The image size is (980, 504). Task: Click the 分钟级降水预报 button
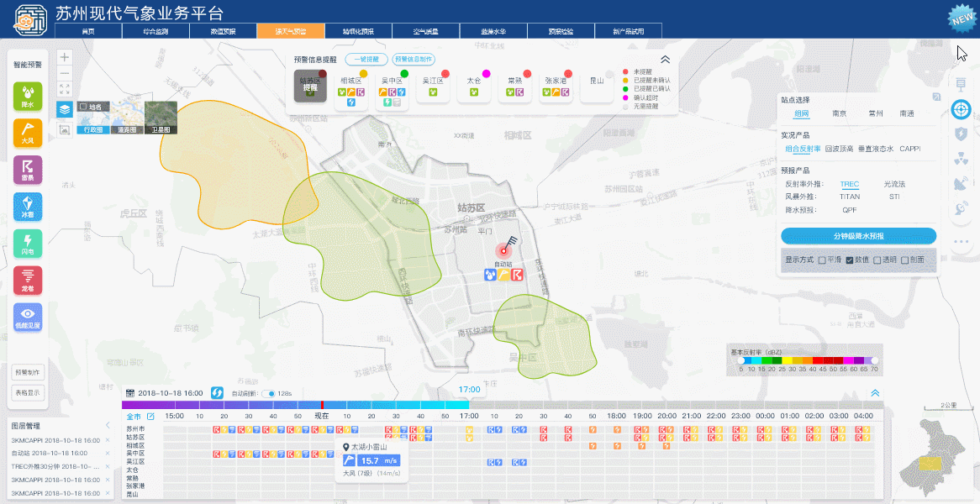click(858, 236)
